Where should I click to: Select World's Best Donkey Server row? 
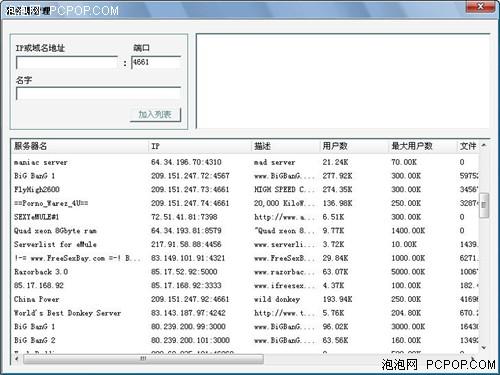(x=245, y=313)
